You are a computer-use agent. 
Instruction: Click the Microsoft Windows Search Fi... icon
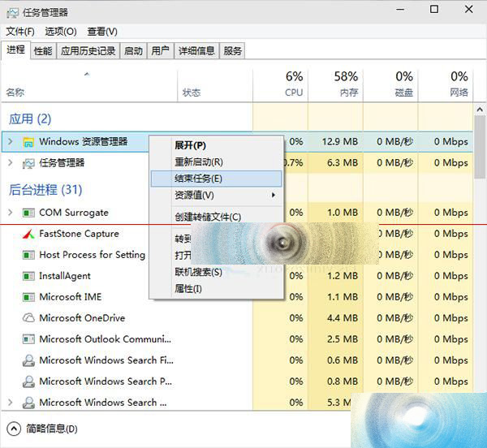point(28,360)
